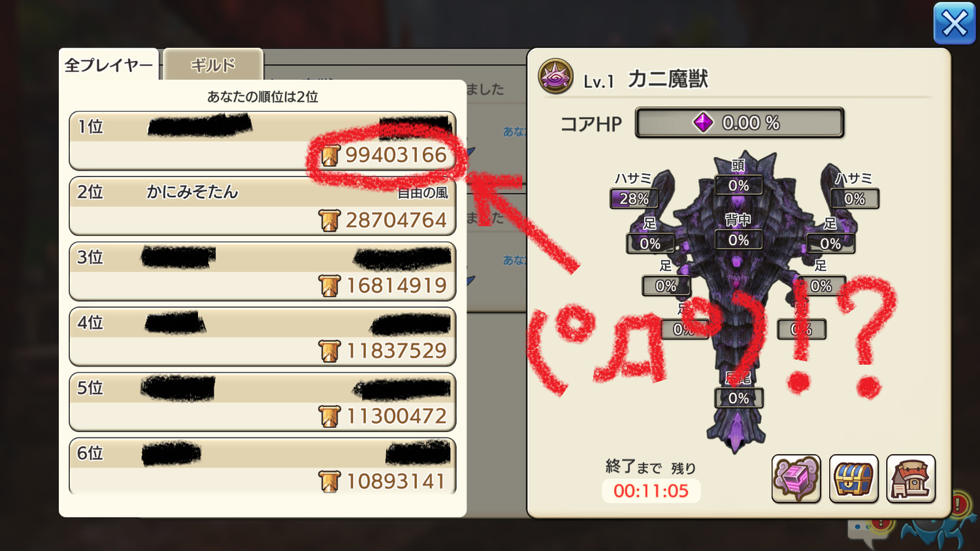Close the ranking window with X
This screenshot has height=551, width=980.
click(954, 24)
